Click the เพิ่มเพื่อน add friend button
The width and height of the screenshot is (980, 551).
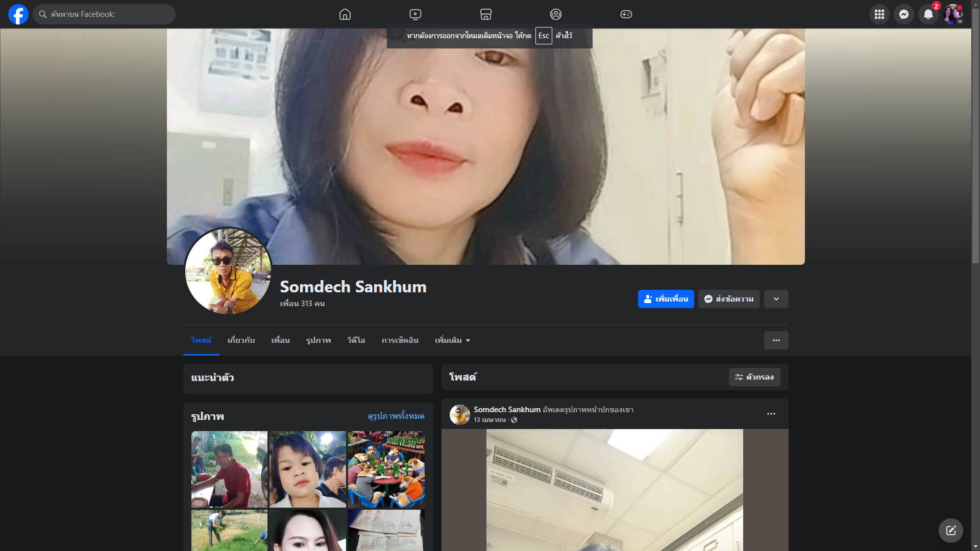tap(666, 299)
